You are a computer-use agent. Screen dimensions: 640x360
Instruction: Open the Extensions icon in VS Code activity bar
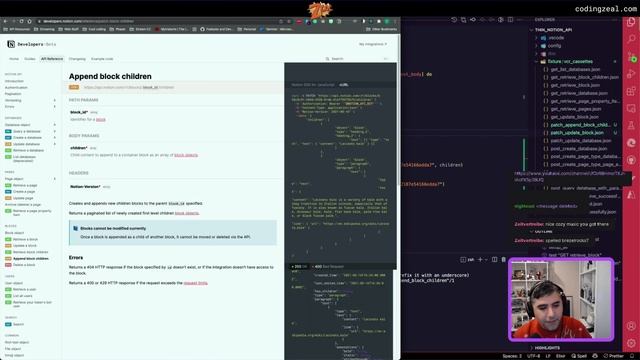tap(631, 91)
